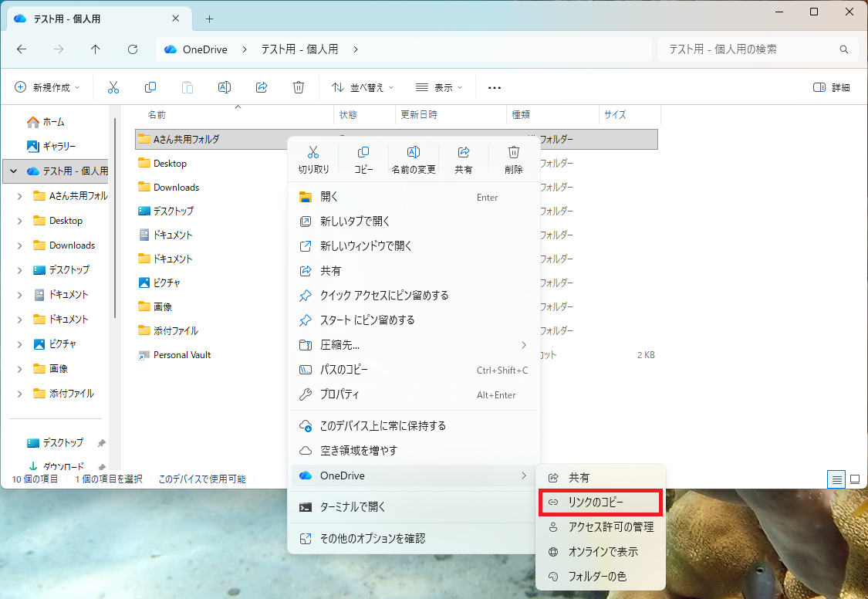This screenshot has width=868, height=599.
Task: Switch to details list view icon in status bar
Action: coord(836,479)
